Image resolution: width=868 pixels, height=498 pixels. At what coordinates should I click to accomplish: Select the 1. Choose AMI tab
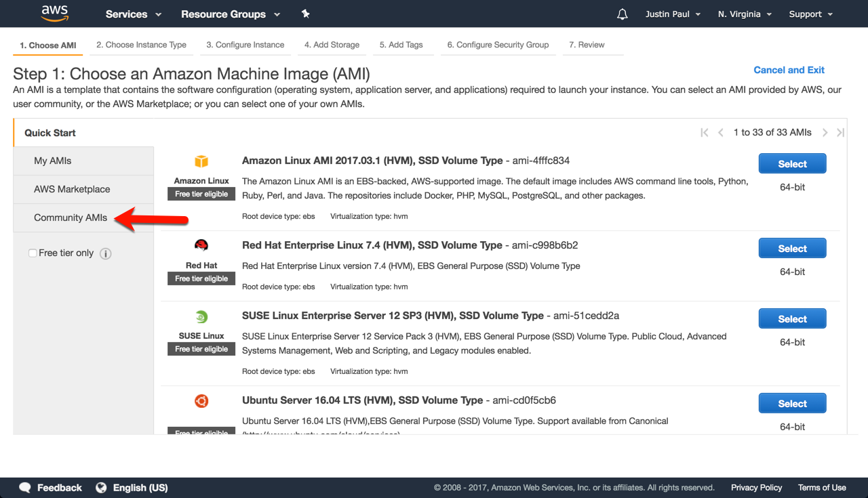[x=48, y=45]
